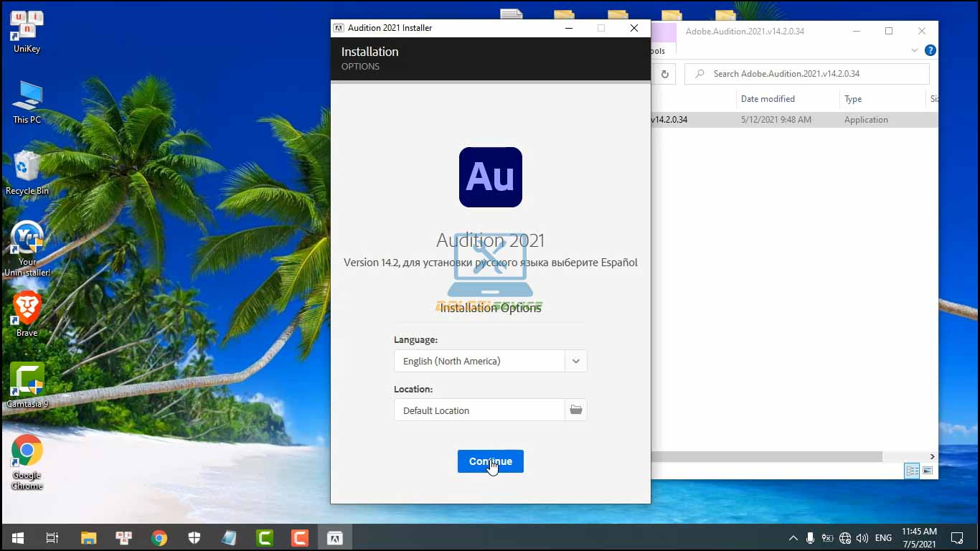Click the Search Adobe.Audition.2021 search box
This screenshot has height=551, width=980.
[806, 74]
